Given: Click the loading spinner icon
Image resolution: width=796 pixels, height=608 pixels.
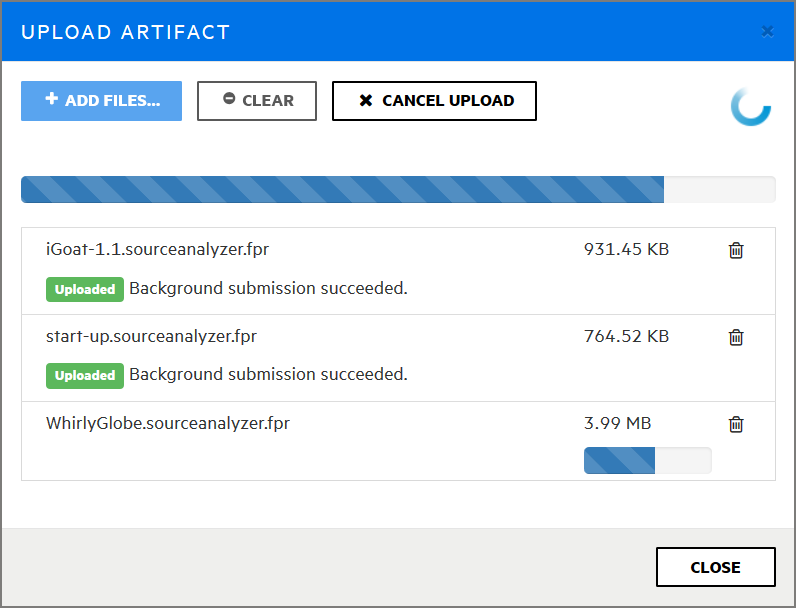Looking at the screenshot, I should click(x=751, y=106).
